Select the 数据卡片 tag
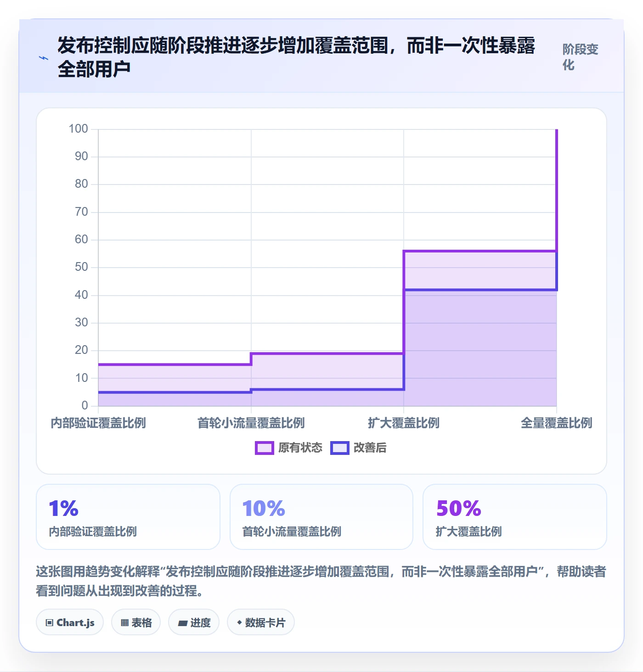 (261, 622)
